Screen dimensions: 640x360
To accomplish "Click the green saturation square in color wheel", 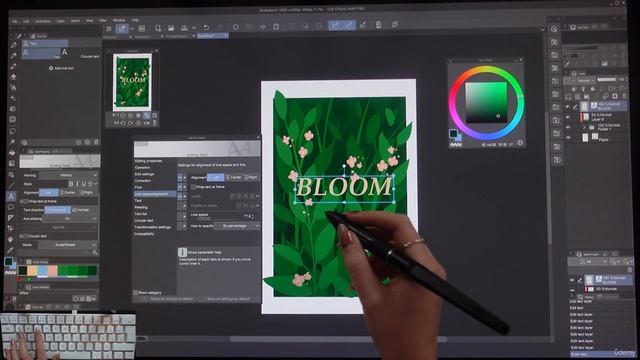I will [486, 102].
